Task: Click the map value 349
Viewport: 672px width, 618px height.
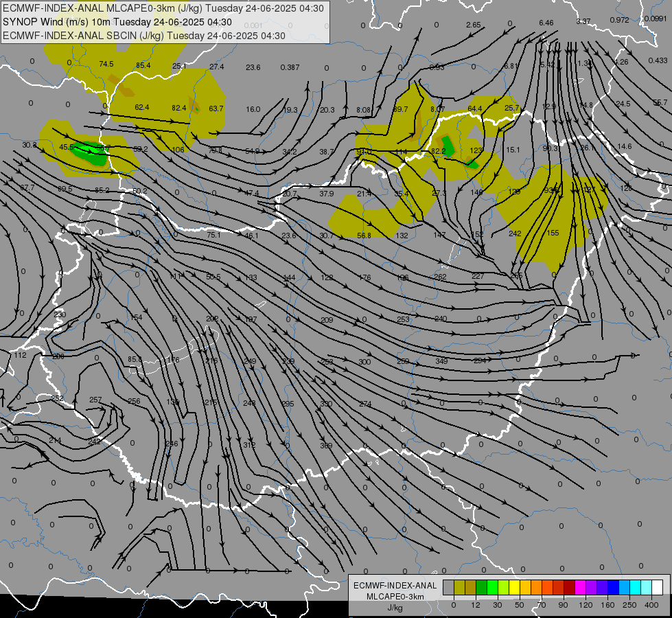Action: (441, 361)
